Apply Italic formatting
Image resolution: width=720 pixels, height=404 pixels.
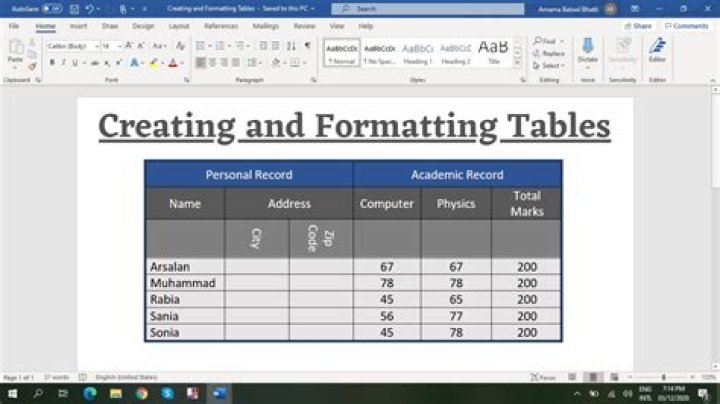click(63, 63)
